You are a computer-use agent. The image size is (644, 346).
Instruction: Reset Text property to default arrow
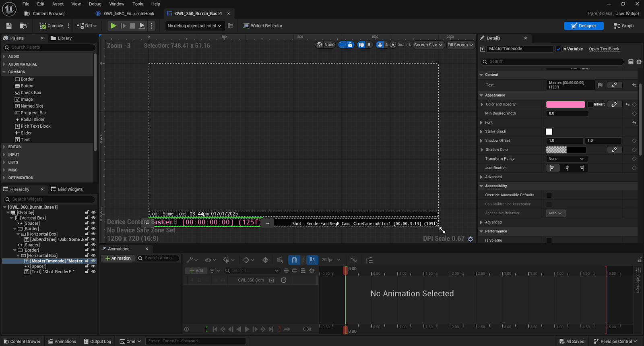(x=634, y=85)
